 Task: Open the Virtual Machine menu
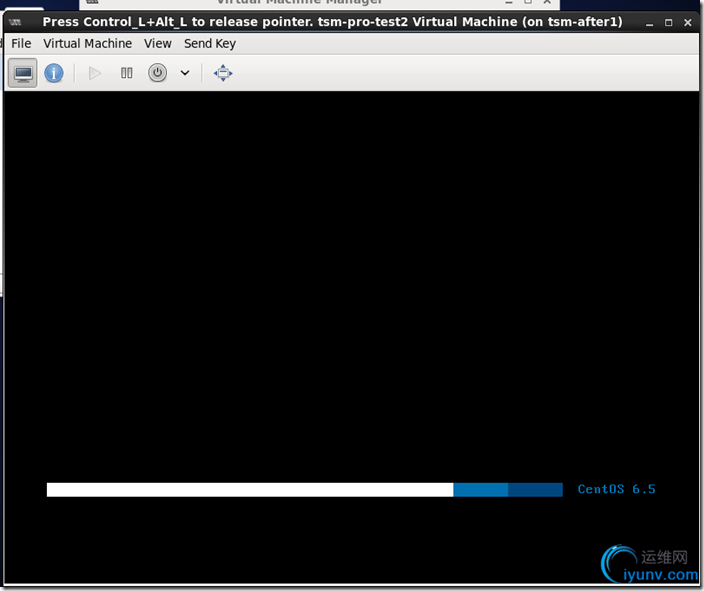tap(88, 44)
